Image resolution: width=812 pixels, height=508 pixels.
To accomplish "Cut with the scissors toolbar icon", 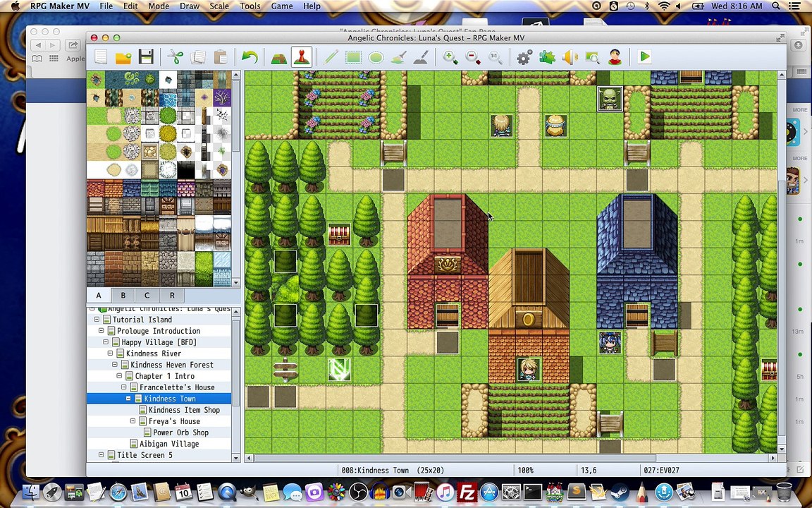I will click(x=176, y=56).
